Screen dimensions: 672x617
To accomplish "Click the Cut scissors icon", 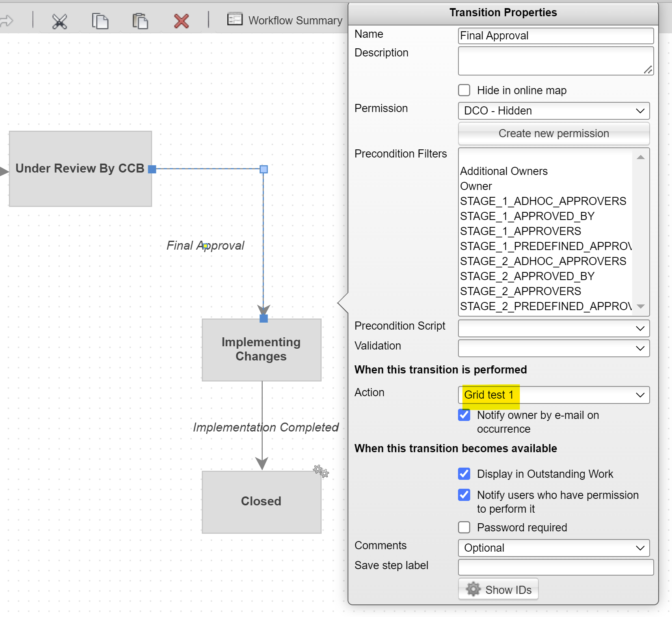I will pos(59,21).
